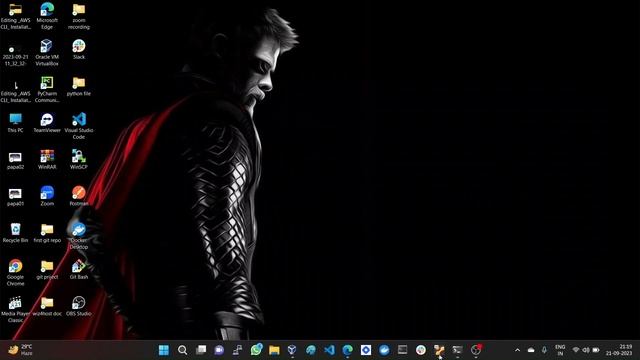This screenshot has width=640, height=360.
Task: Open Visual Studio Code from the taskbar
Action: pyautogui.click(x=329, y=350)
